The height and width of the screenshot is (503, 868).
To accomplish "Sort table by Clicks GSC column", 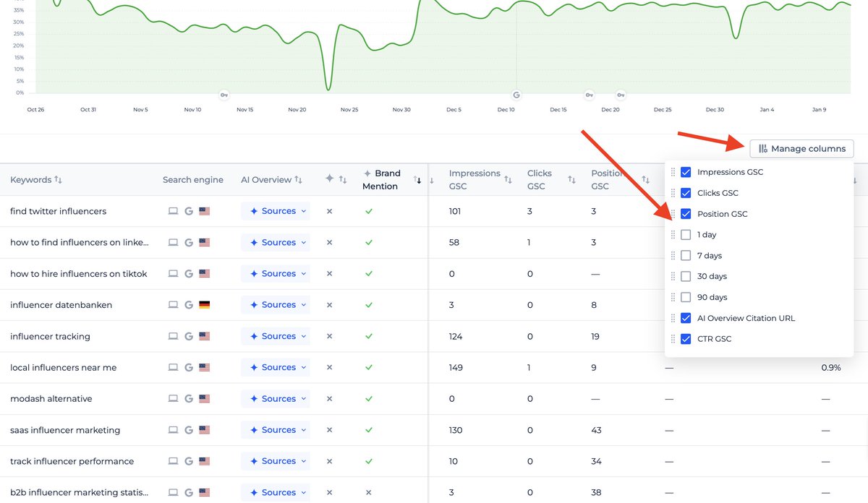I will (x=572, y=180).
